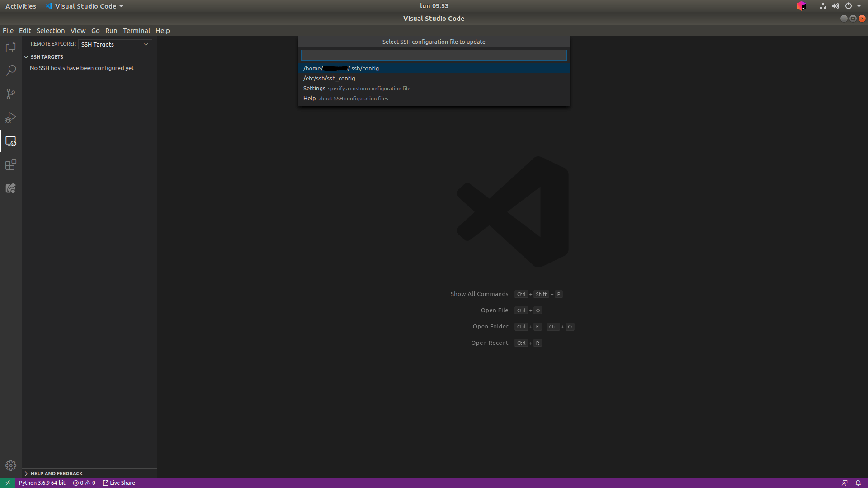Select the /etc/ssh/ssh_config option
868x488 pixels.
434,78
